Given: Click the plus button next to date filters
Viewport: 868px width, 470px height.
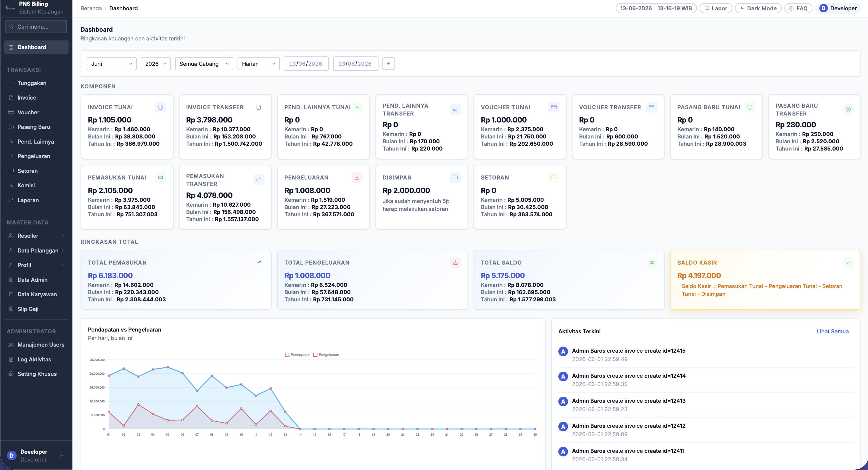Looking at the screenshot, I should 388,64.
